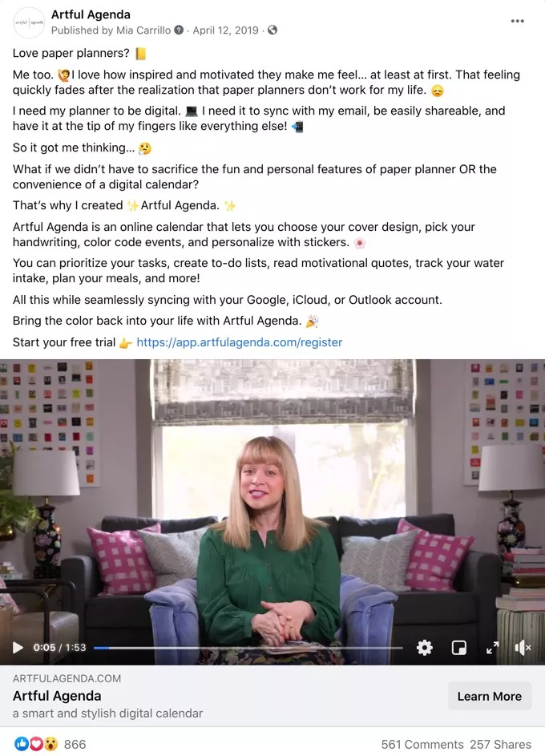Expand the video to fullscreen

coord(492,648)
